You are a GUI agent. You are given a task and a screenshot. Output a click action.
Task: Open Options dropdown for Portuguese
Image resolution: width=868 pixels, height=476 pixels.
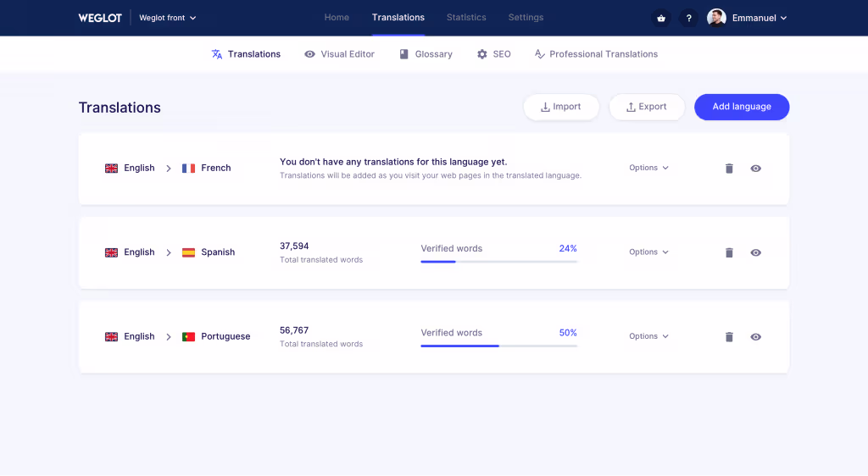[648, 336]
